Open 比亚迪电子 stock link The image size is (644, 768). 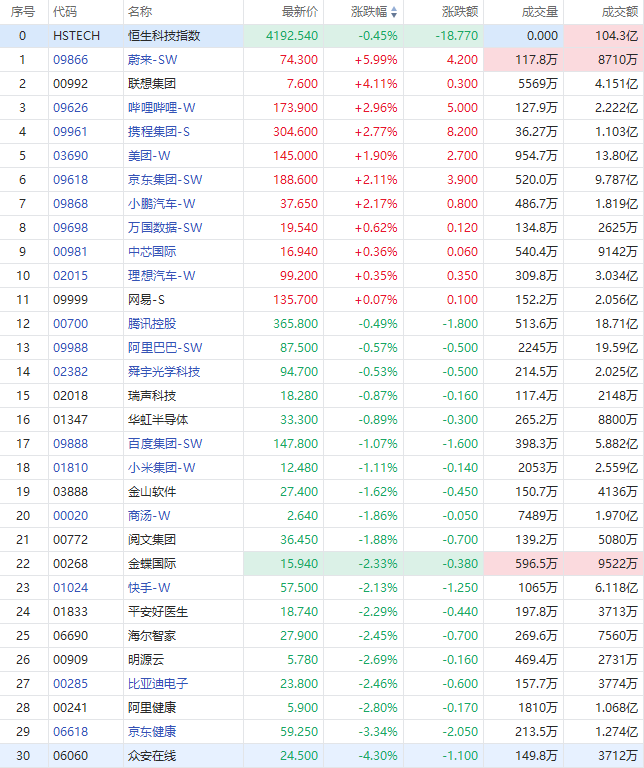158,684
